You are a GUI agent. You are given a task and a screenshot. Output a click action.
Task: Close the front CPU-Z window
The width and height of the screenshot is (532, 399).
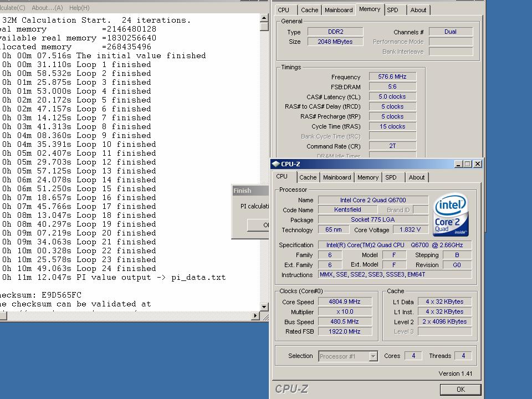(x=477, y=164)
